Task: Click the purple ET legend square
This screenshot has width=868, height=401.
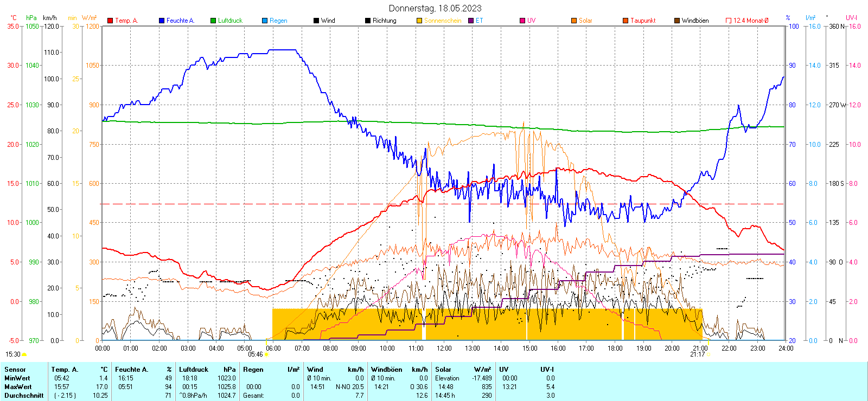Action: (471, 21)
